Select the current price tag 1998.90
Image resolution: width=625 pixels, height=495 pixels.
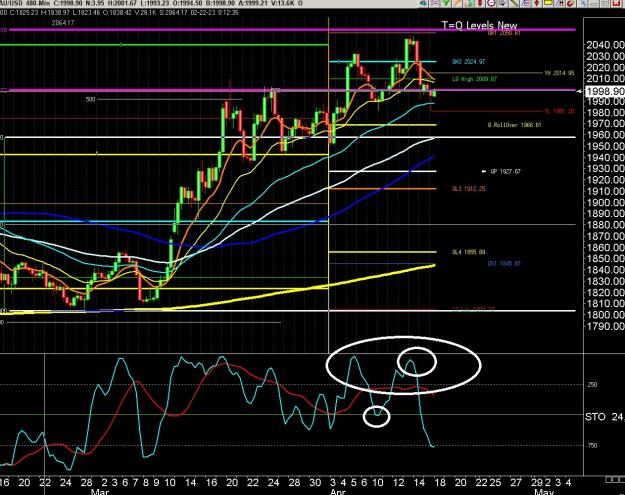point(605,91)
